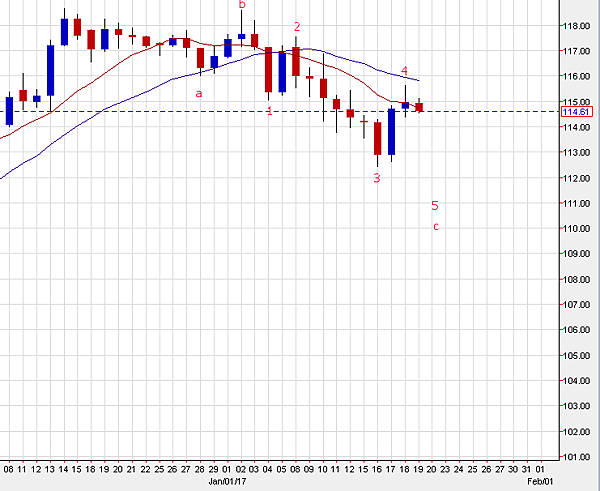Click the 103.00 price axis label
The image size is (600, 491).
(576, 406)
